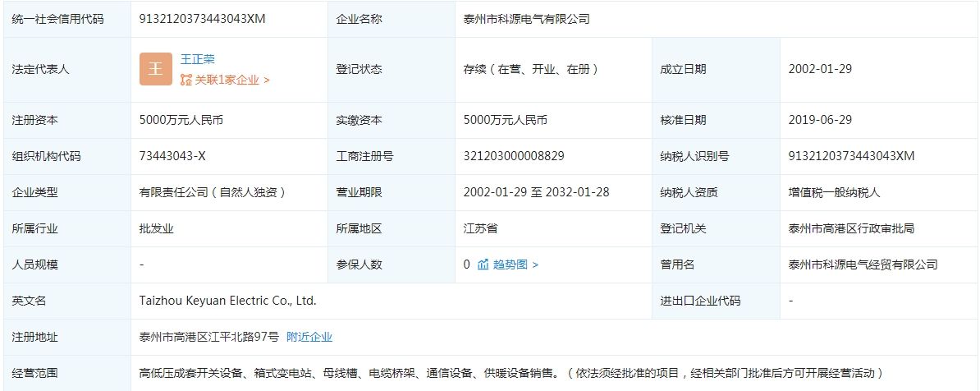This screenshot has height=391, width=980.
Task: Click the approval date 2019-06-29
Action: click(x=820, y=120)
